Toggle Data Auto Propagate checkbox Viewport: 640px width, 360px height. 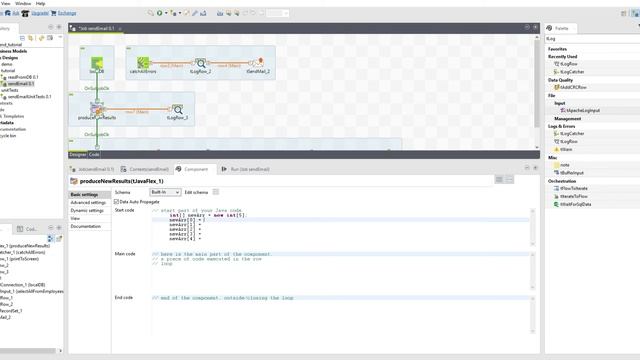pos(116,202)
